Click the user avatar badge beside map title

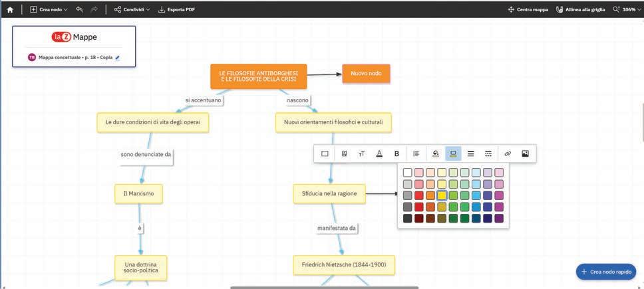coord(32,58)
